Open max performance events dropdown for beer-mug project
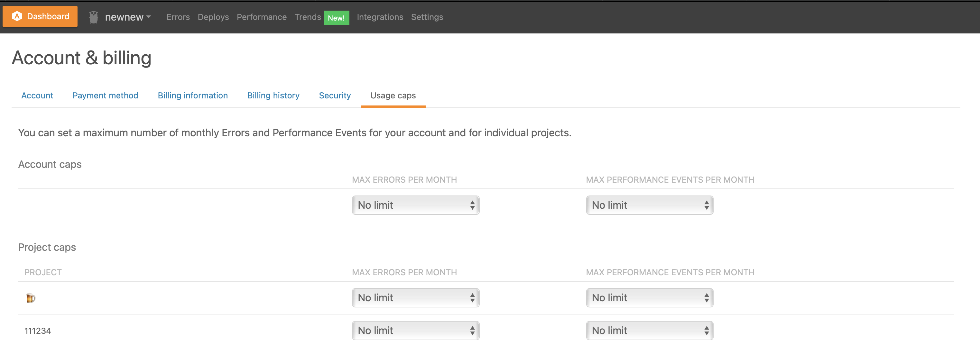The image size is (980, 346). click(x=650, y=298)
